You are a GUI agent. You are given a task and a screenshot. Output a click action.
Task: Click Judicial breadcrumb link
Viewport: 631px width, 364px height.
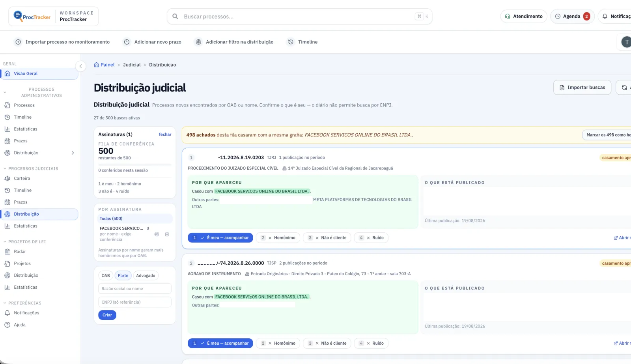click(x=132, y=65)
